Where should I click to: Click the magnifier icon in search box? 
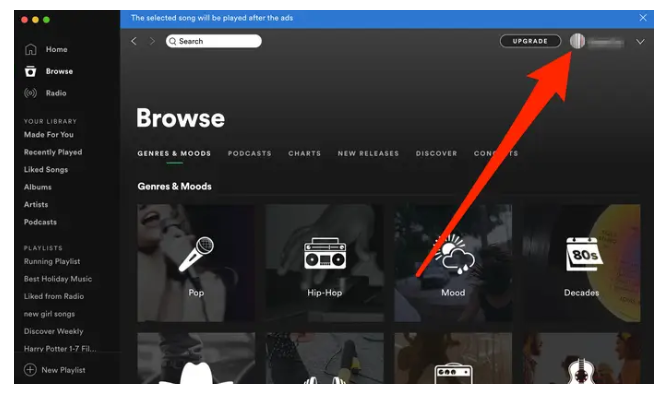(x=173, y=41)
